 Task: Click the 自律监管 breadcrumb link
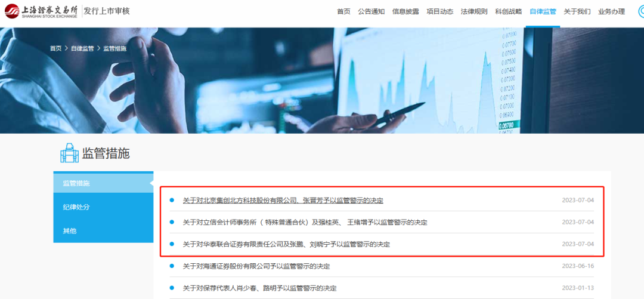pyautogui.click(x=82, y=48)
